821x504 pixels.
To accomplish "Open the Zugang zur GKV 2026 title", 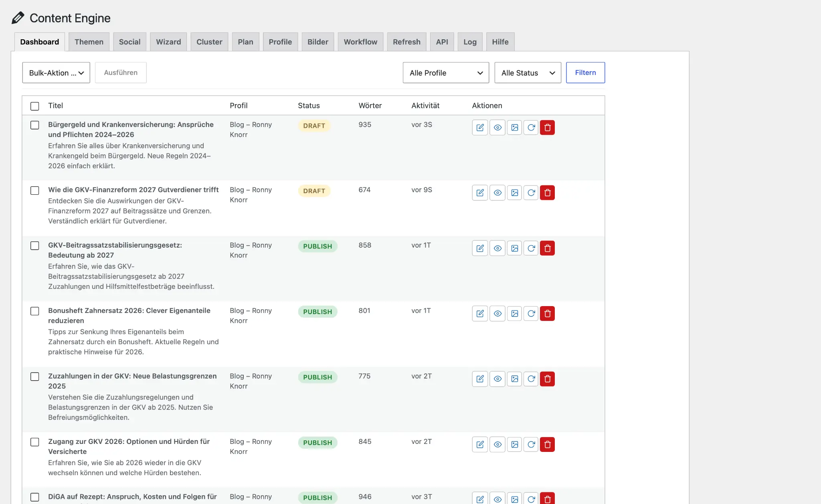I will pyautogui.click(x=129, y=446).
